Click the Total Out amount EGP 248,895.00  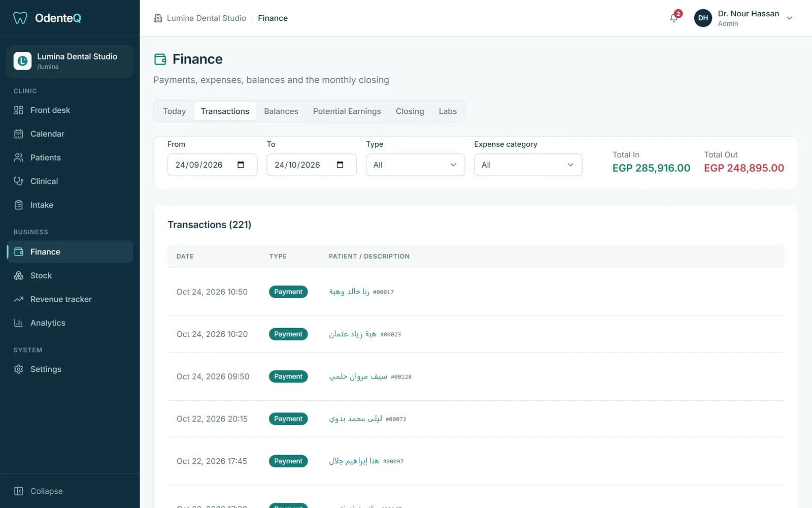click(x=744, y=168)
